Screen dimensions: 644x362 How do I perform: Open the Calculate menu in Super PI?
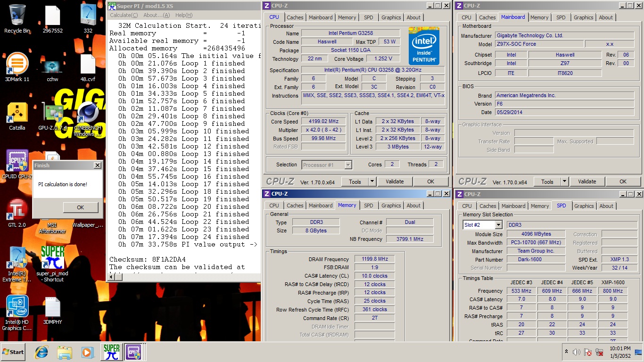124,15
